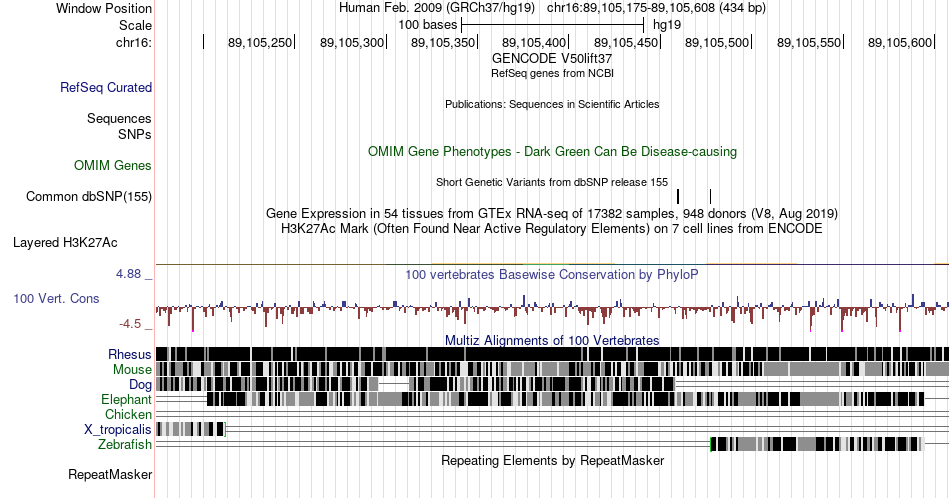Image resolution: width=950 pixels, height=498 pixels.
Task: Click the 100 bases scale bar
Action: (553, 25)
